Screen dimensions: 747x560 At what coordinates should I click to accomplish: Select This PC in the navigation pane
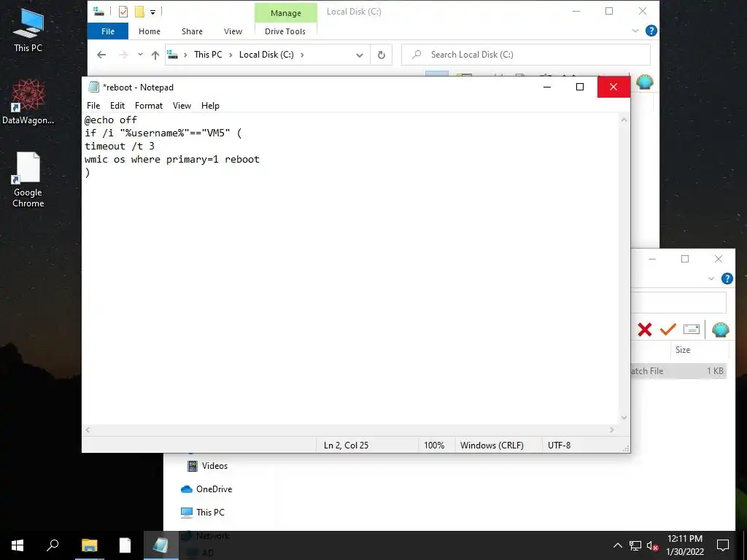[203, 513]
